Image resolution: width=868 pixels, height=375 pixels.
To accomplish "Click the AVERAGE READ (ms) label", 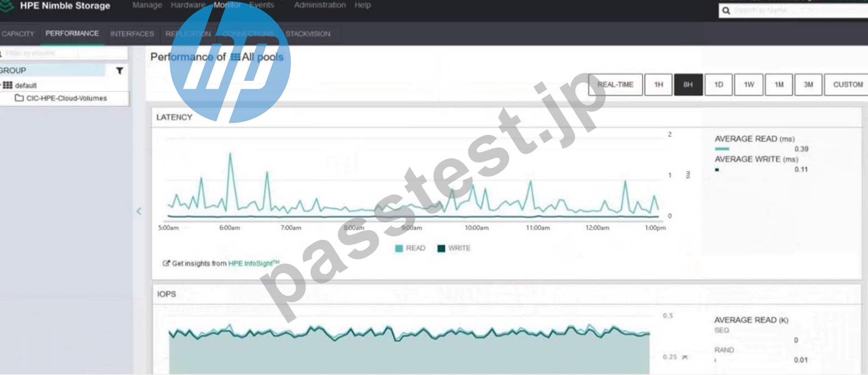I will pyautogui.click(x=755, y=139).
